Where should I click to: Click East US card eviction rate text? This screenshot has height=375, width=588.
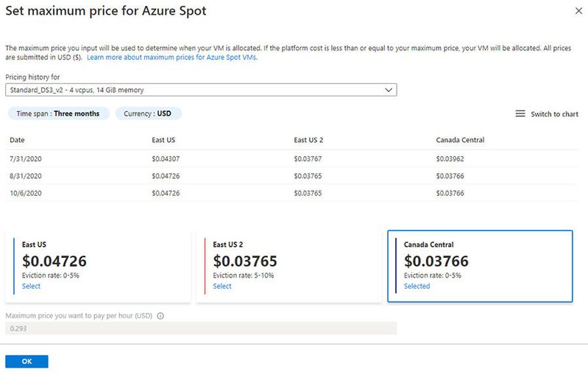51,275
